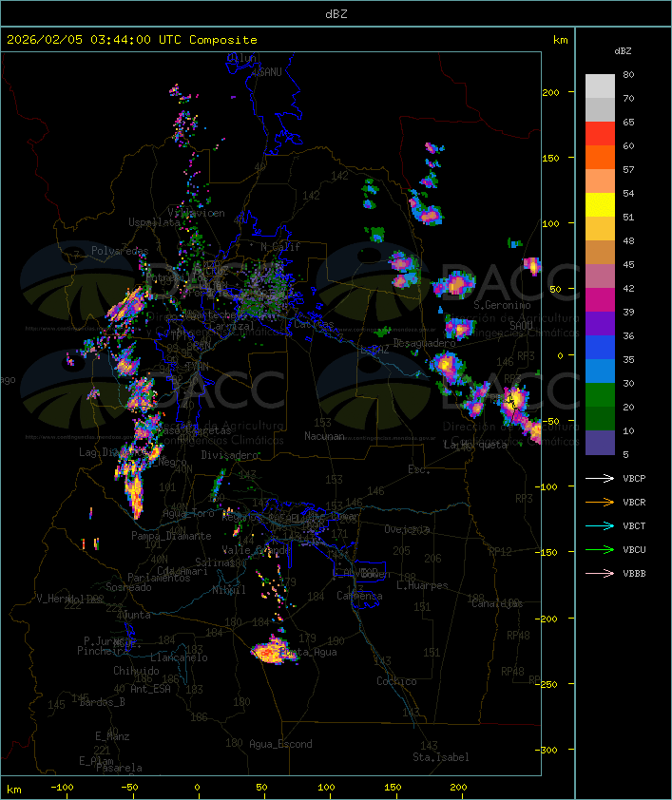Click the Carmensa place label
Viewport: 672px width, 800px height.
(x=359, y=596)
